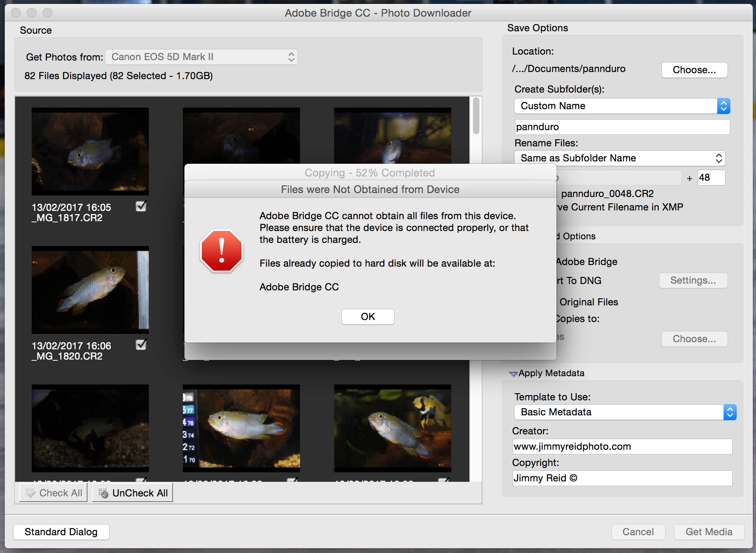Click the Cancel button
This screenshot has width=756, height=553.
638,532
